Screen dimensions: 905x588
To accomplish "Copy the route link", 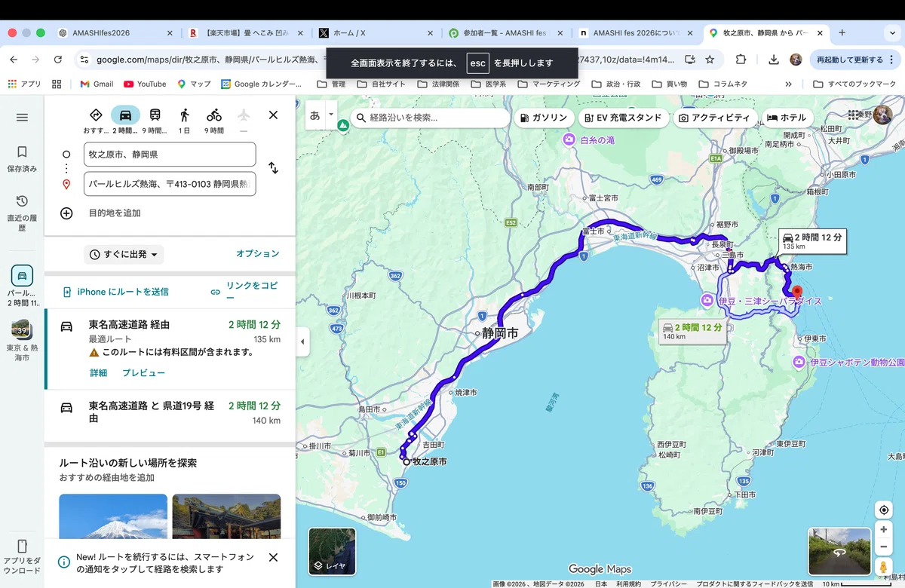I will tap(244, 291).
